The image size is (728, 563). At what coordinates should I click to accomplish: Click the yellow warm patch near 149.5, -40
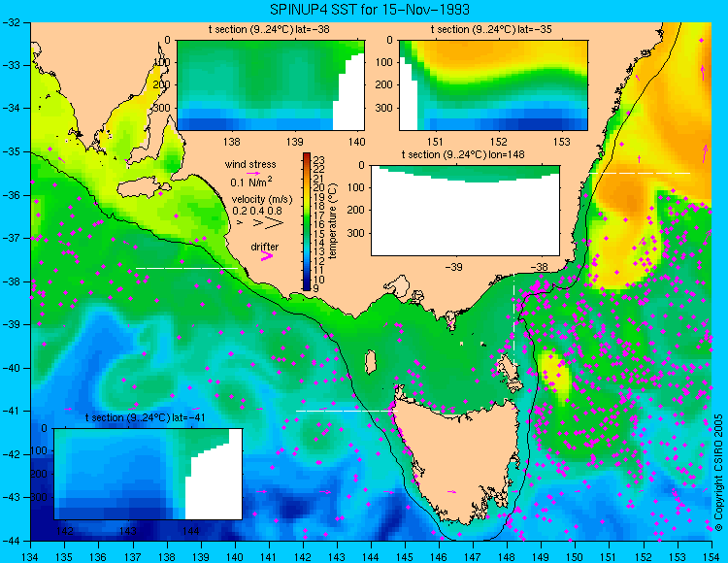click(x=556, y=374)
